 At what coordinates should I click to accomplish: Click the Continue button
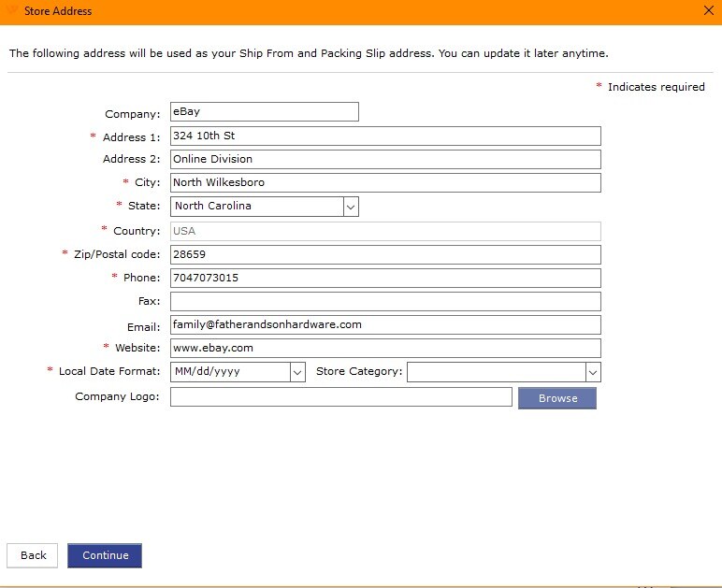click(105, 555)
